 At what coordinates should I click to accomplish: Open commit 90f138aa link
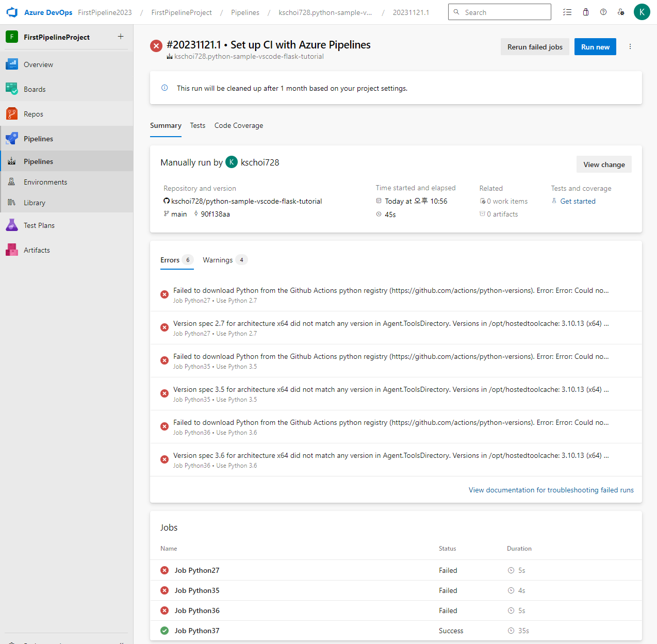tap(215, 214)
